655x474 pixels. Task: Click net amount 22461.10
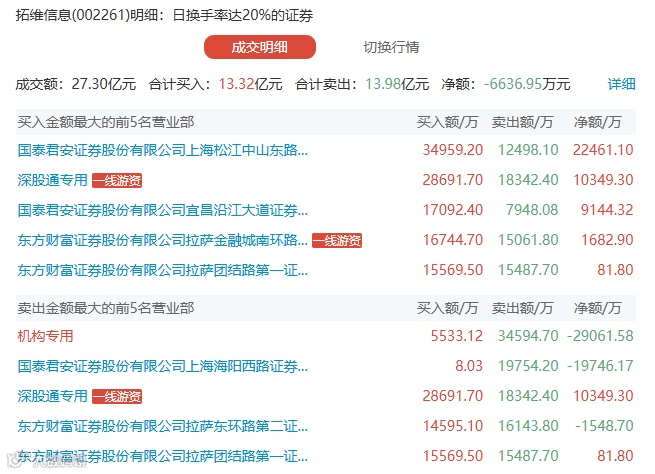[x=603, y=150]
